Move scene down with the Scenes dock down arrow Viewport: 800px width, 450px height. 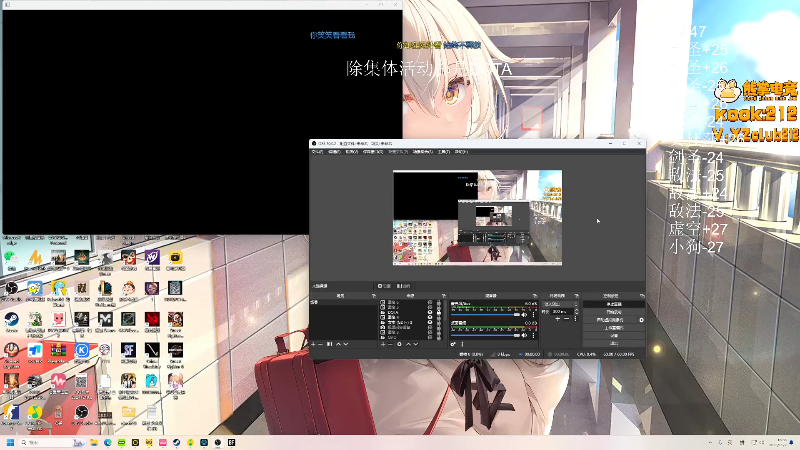346,344
